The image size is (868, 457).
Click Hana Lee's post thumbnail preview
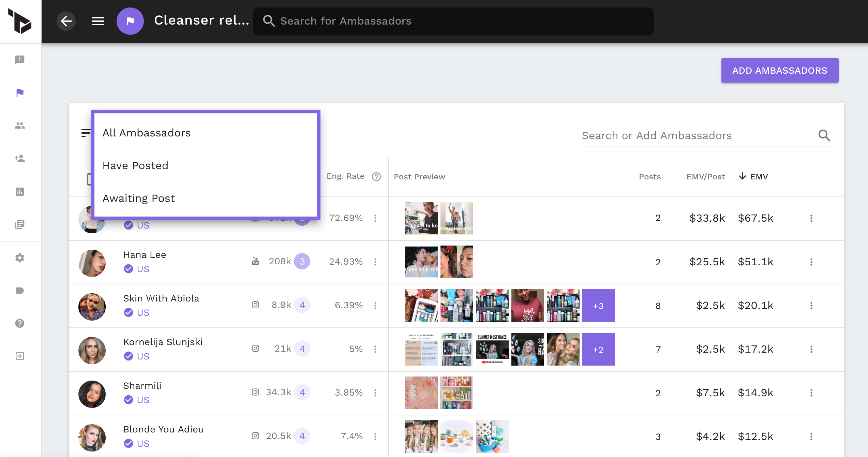(x=421, y=262)
